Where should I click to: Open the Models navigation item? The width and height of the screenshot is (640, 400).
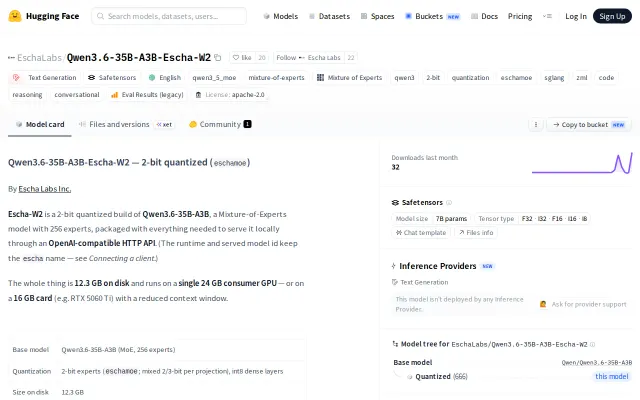(x=281, y=16)
